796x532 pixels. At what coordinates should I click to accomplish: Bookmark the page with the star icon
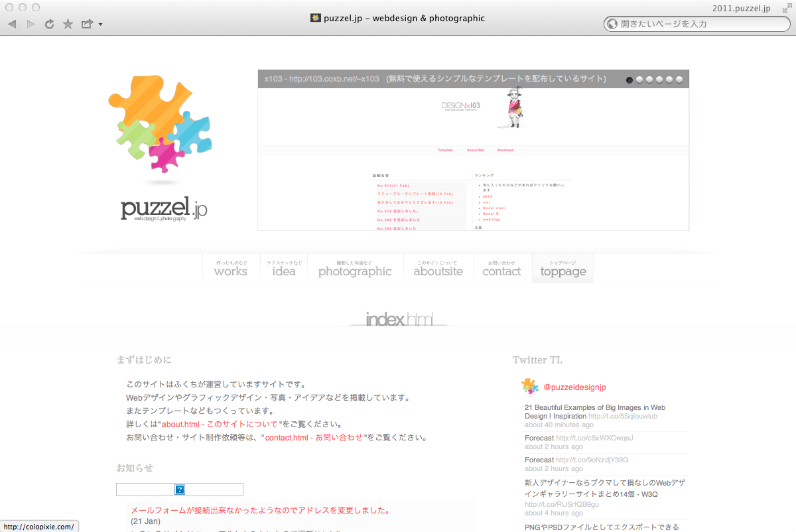[68, 24]
